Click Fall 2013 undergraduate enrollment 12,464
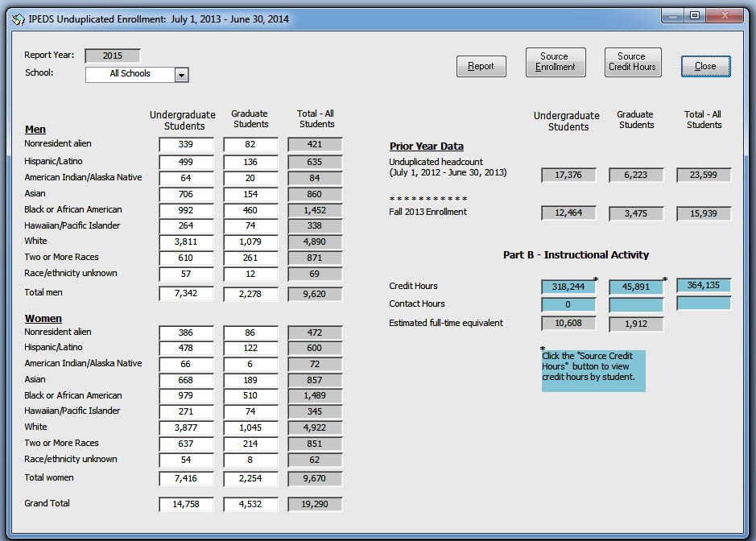This screenshot has height=541, width=756. (x=568, y=213)
